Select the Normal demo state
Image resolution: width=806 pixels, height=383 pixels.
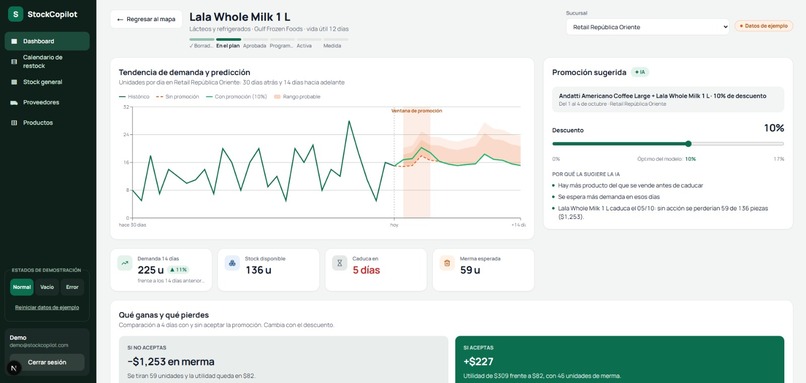[22, 287]
